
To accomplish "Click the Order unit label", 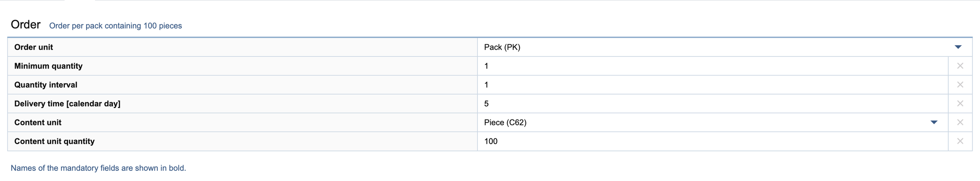I will tap(33, 47).
